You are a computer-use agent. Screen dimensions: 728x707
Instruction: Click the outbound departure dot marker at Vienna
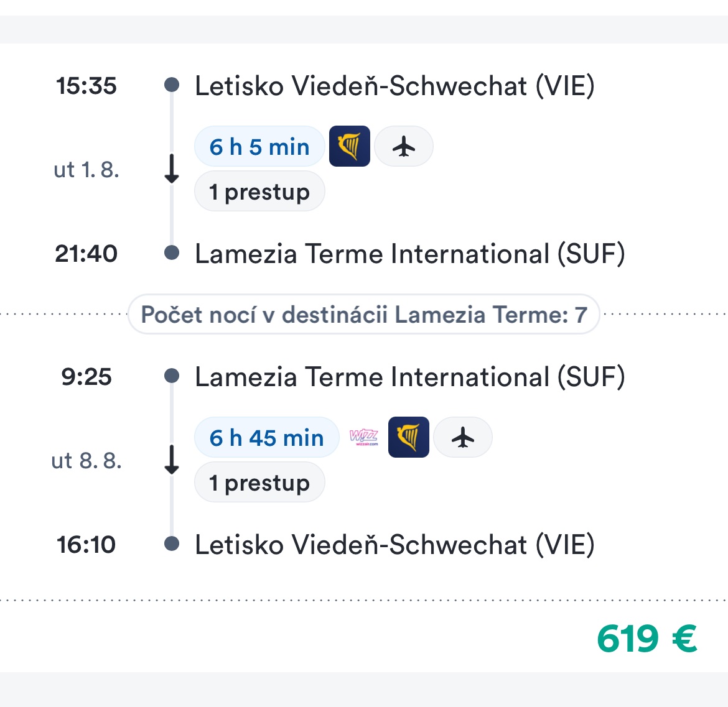[x=172, y=85]
